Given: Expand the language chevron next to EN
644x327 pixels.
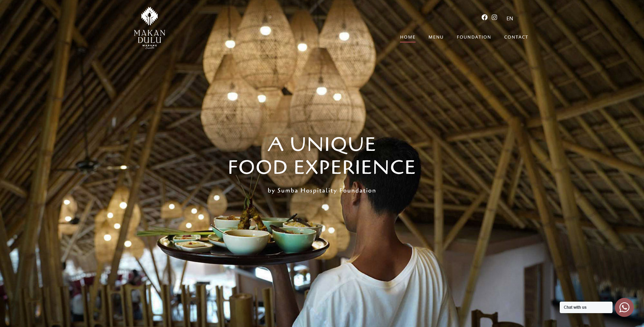Looking at the screenshot, I should [x=517, y=18].
